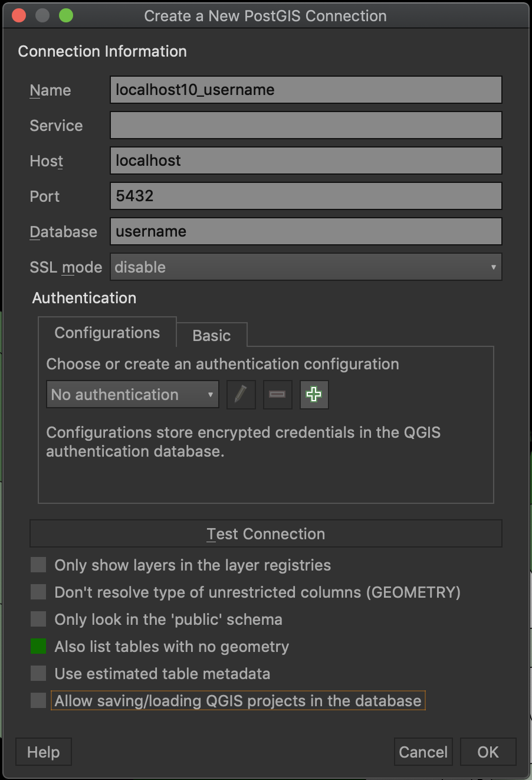Enable 'Only show layers in the layer registries'
Viewport: 532px width, 780px height.
click(38, 565)
